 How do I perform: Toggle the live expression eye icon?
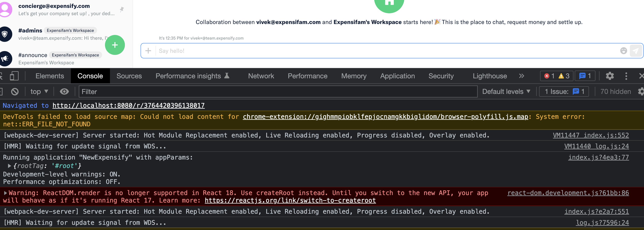[64, 92]
